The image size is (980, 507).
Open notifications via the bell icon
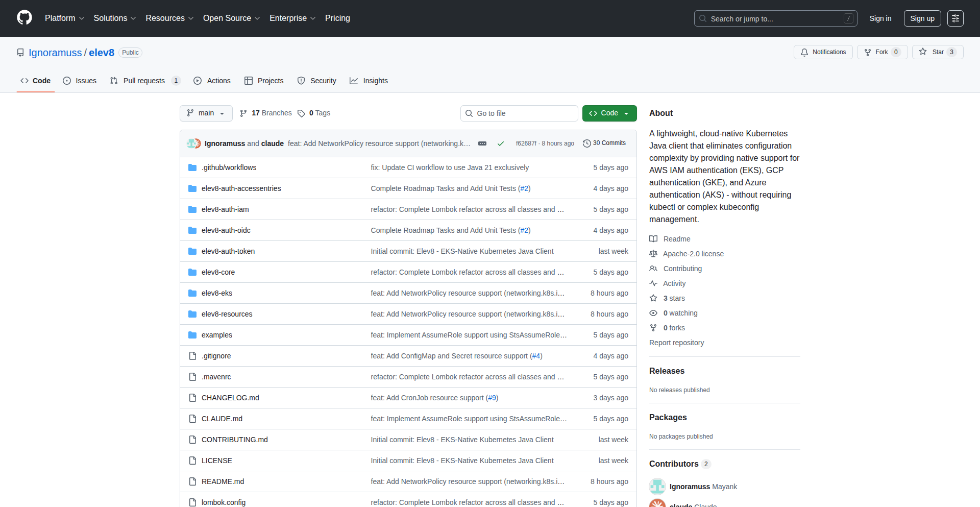(x=804, y=52)
